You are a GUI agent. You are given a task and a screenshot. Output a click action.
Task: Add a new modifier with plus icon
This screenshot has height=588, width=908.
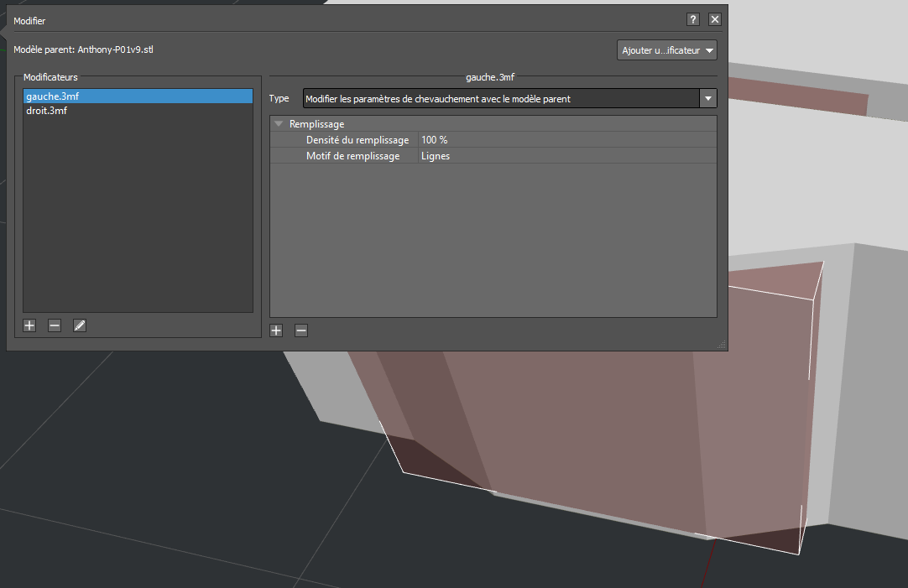tap(29, 325)
